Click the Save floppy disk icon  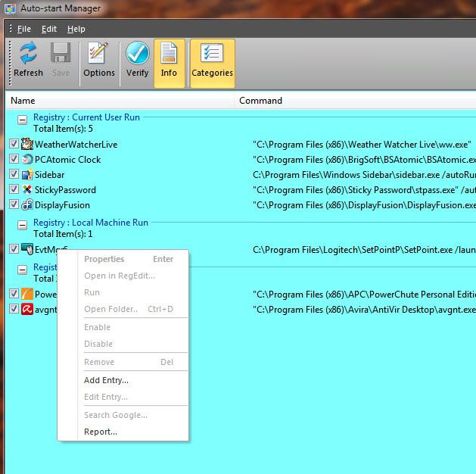click(61, 53)
